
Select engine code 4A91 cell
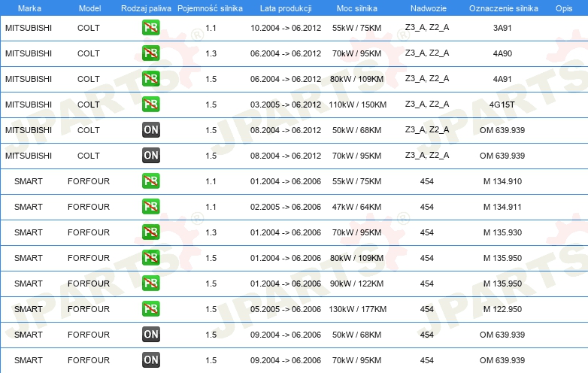[502, 79]
